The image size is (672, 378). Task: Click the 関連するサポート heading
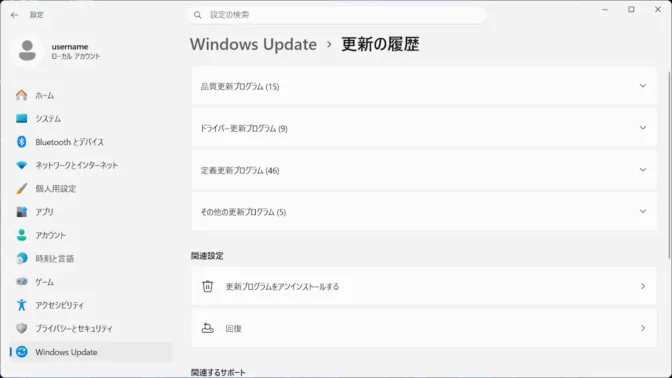tap(218, 372)
